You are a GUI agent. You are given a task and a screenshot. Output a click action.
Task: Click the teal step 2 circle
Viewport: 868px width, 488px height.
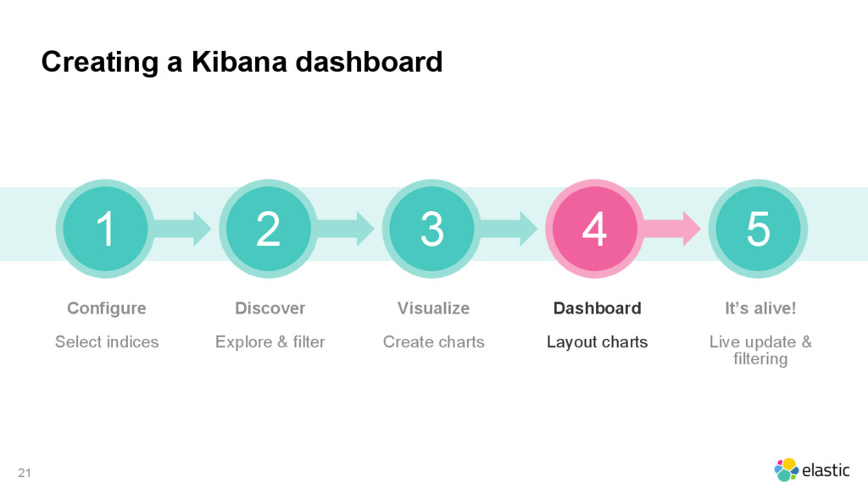269,229
